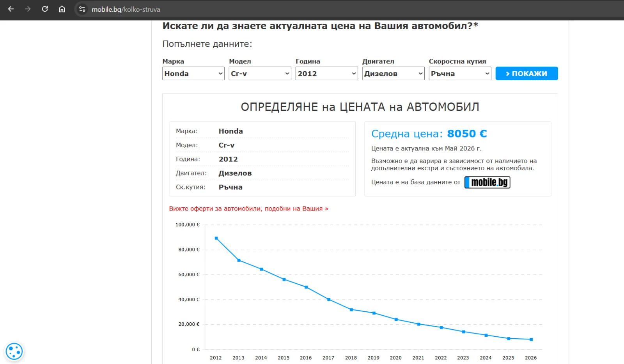
Task: Click the 60,000 € axis label
Action: point(189,275)
